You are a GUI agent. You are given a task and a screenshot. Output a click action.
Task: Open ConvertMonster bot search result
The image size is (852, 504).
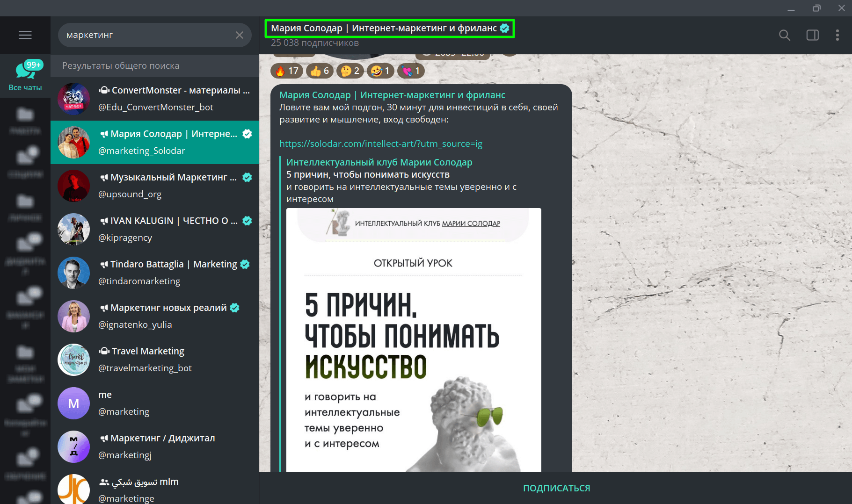(155, 99)
